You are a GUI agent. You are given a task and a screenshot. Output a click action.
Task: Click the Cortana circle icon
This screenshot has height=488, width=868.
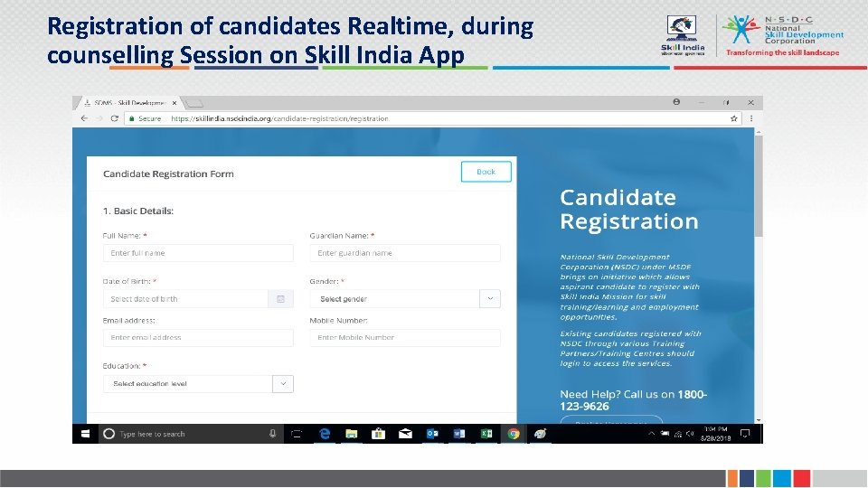(x=109, y=434)
